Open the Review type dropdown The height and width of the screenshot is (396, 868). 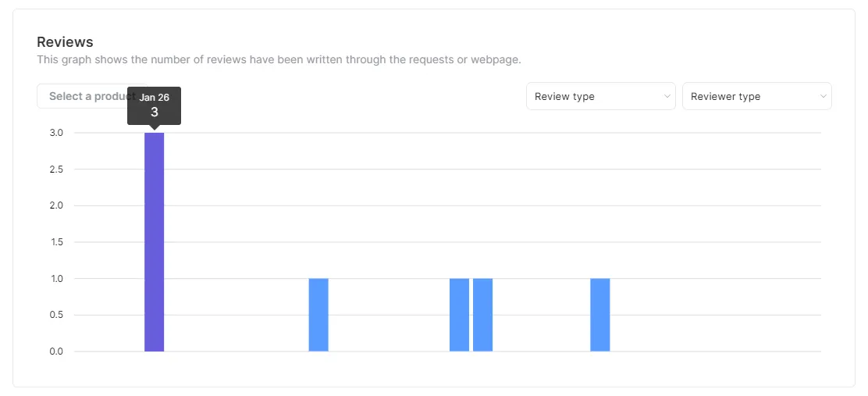(600, 96)
